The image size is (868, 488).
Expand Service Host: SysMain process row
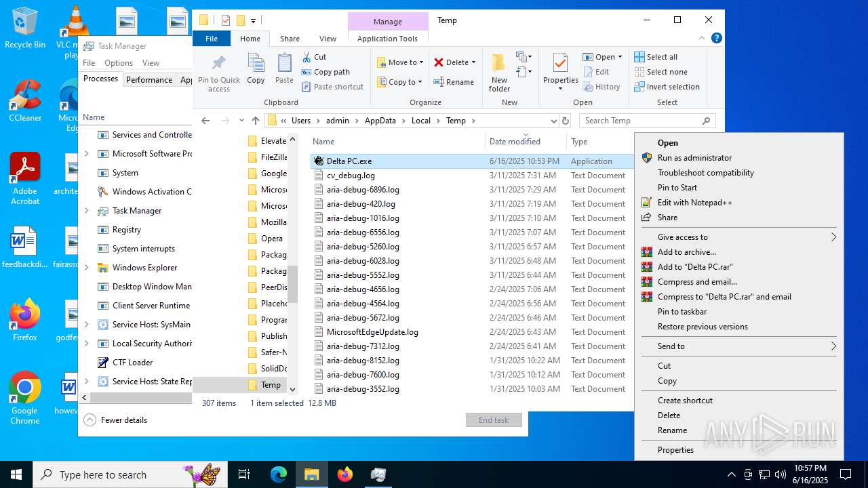(86, 325)
